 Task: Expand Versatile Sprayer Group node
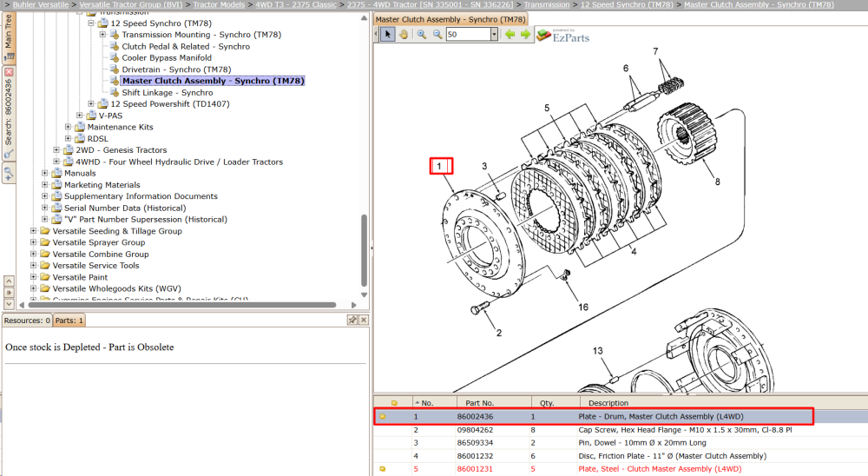(33, 242)
